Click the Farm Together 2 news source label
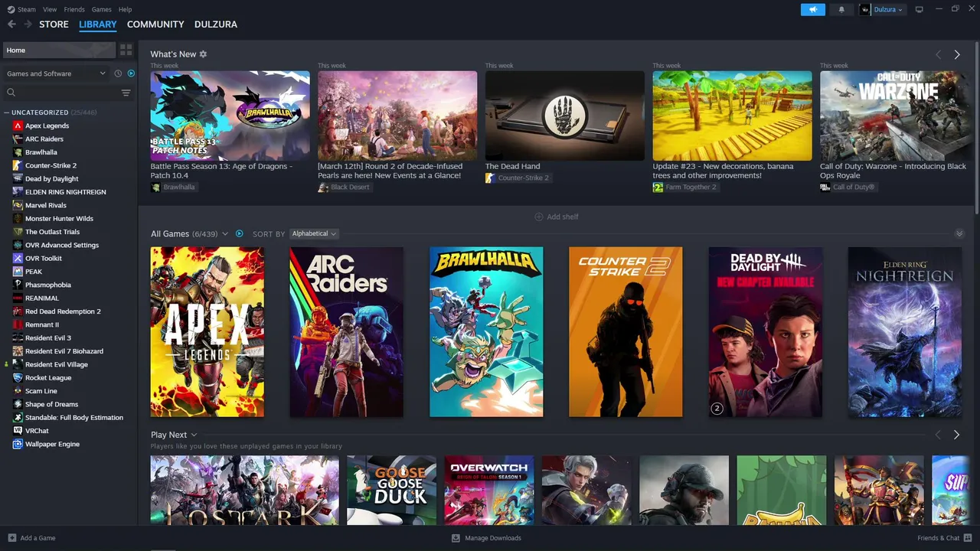Viewport: 980px width, 551px height. (691, 187)
